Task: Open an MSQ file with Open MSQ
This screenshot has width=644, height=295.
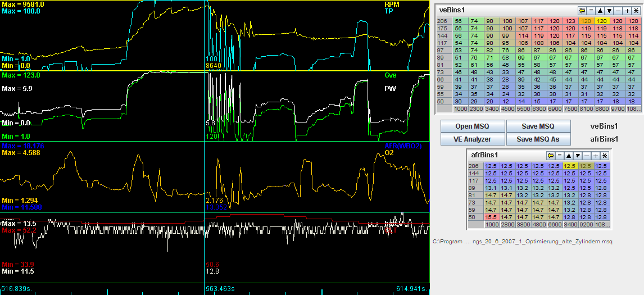Action: coord(472,126)
